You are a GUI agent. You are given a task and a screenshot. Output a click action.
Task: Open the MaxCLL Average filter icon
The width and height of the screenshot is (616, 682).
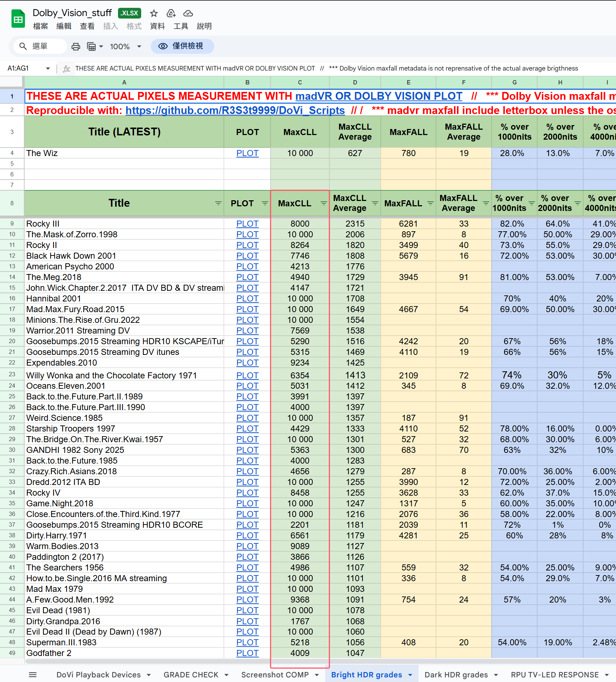[x=375, y=203]
